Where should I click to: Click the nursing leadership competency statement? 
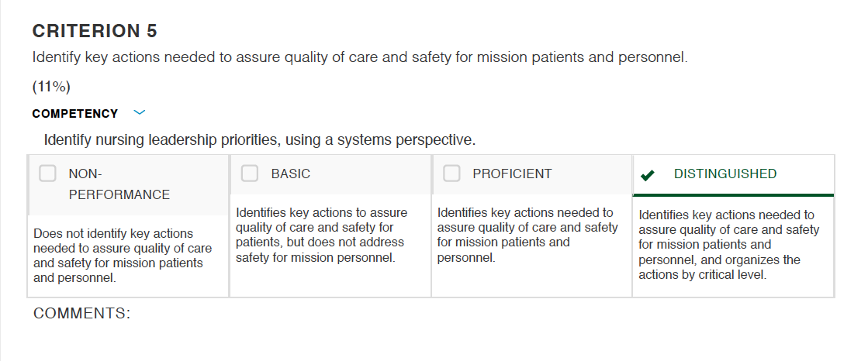tap(260, 140)
